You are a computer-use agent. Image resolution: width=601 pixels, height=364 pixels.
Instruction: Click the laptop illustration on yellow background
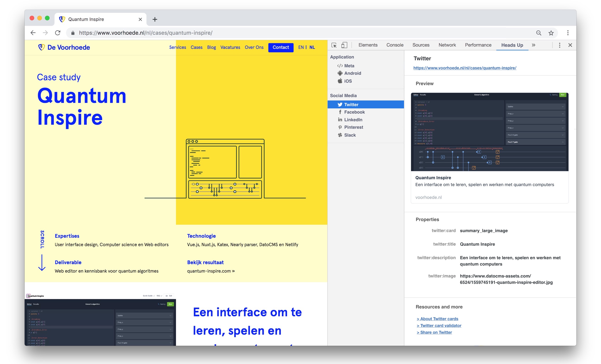click(225, 169)
